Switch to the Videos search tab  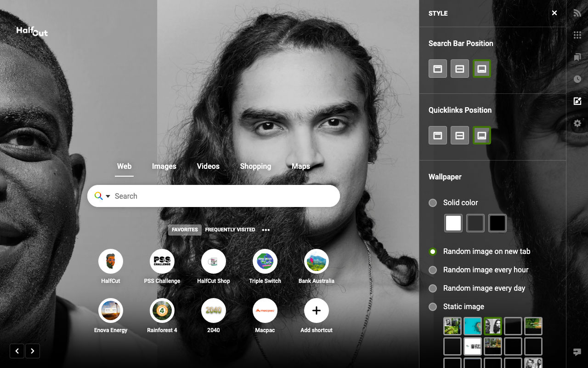coord(208,167)
